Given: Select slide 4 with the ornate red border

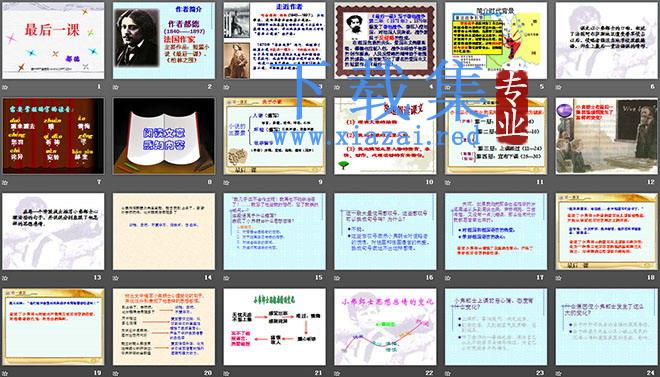Looking at the screenshot, I should tap(385, 41).
